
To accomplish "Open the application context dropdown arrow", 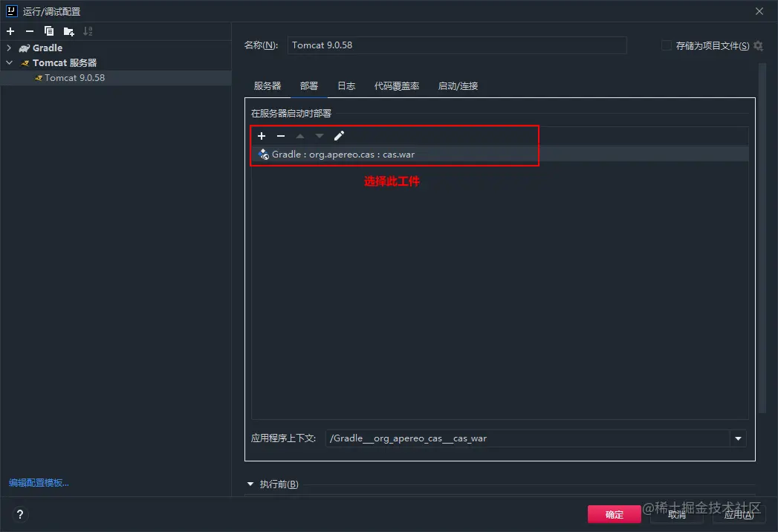I will click(x=738, y=438).
